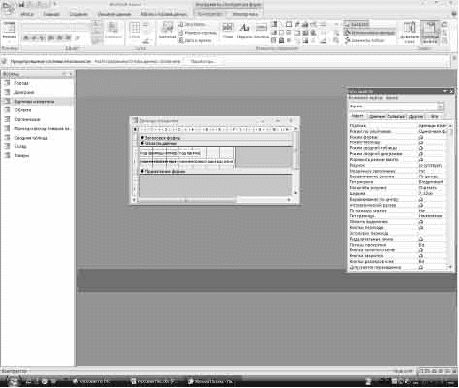Click the Text Box (Поле) control icon
The width and height of the screenshot is (459, 388).
coord(228,29)
